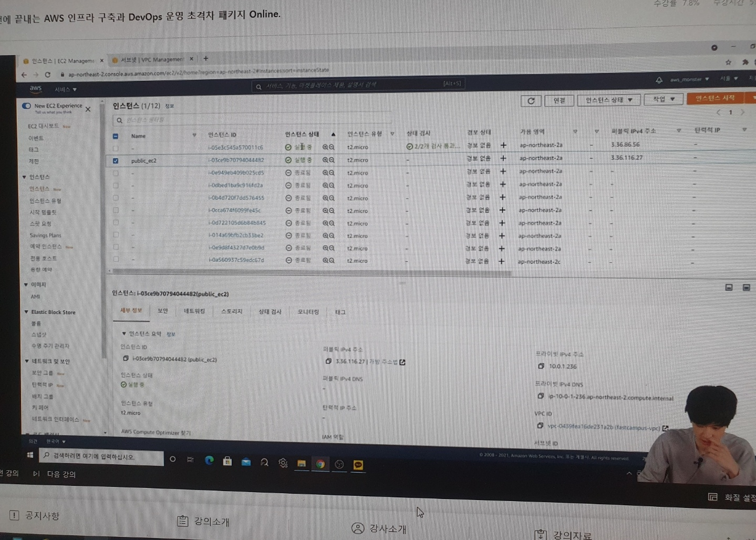This screenshot has height=540, width=756.
Task: Copy the private IPv4 DNS name
Action: pos(541,396)
